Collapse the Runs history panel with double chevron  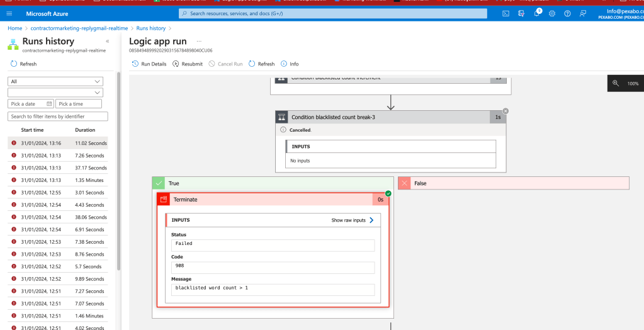108,41
